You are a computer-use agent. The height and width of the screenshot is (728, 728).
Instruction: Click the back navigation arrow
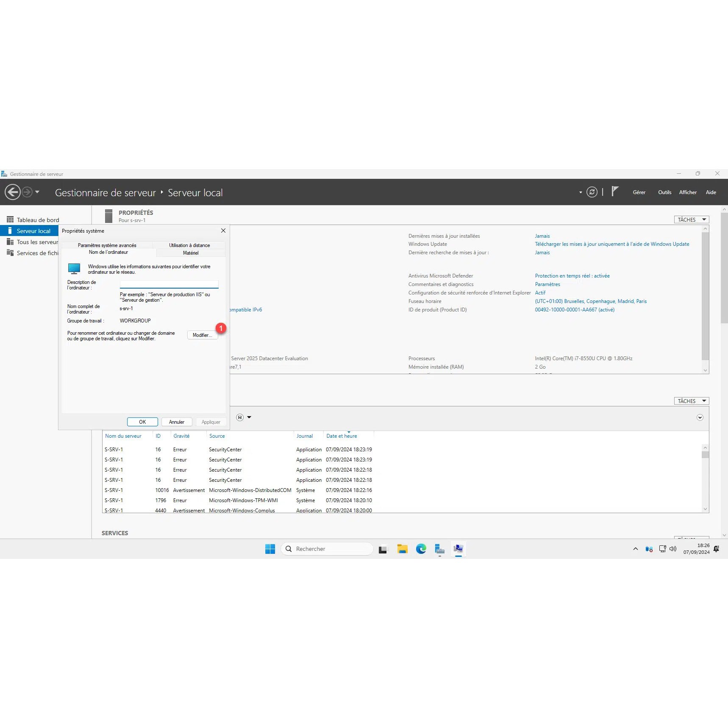(x=12, y=192)
